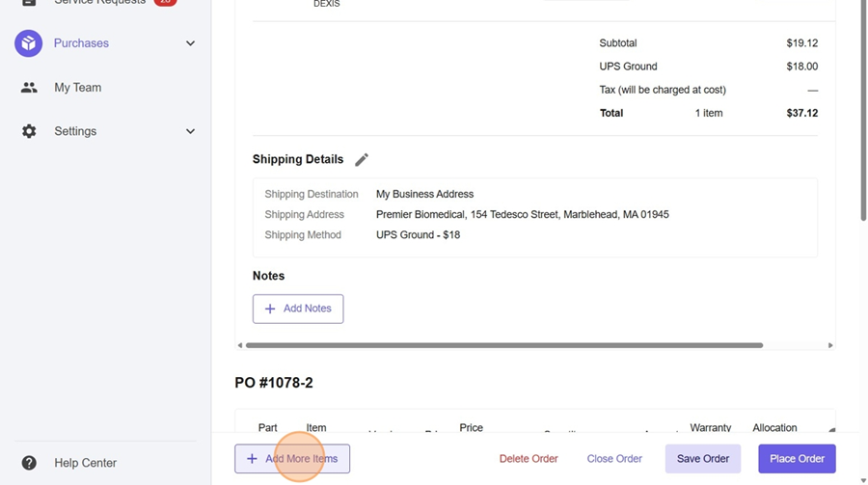Click the Delete Order link
The height and width of the screenshot is (485, 868).
529,459
